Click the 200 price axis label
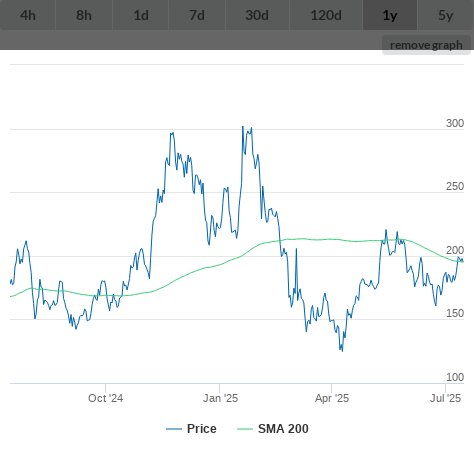Viewport: 474px width, 455px height. 455,250
